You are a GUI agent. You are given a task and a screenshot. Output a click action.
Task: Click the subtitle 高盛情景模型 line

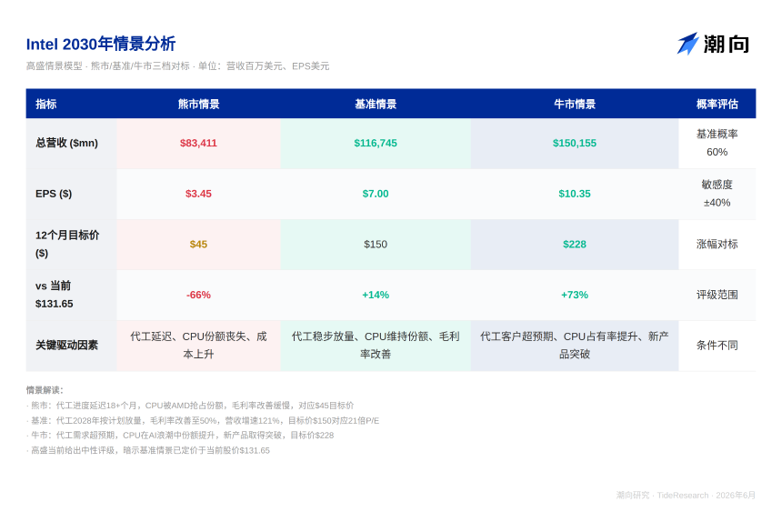pos(177,65)
